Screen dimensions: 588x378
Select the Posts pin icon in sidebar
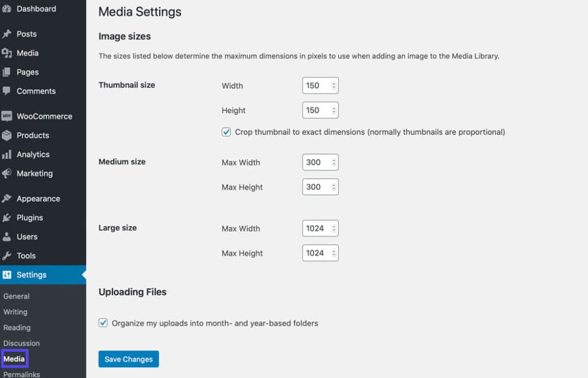7,34
